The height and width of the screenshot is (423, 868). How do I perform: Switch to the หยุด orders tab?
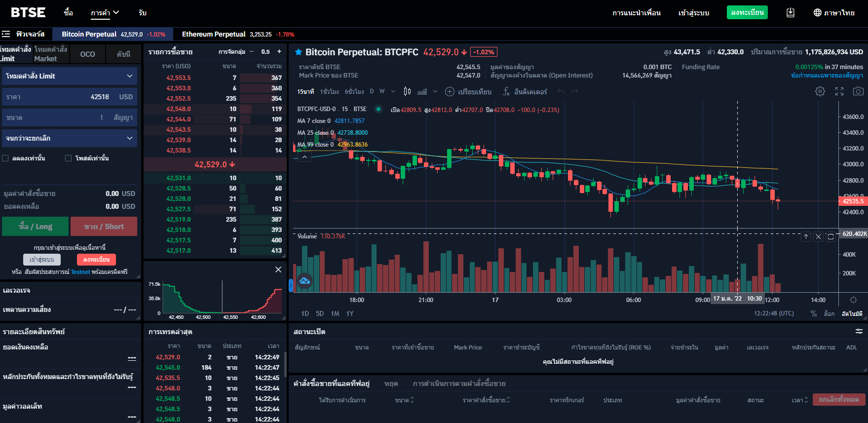coord(391,384)
